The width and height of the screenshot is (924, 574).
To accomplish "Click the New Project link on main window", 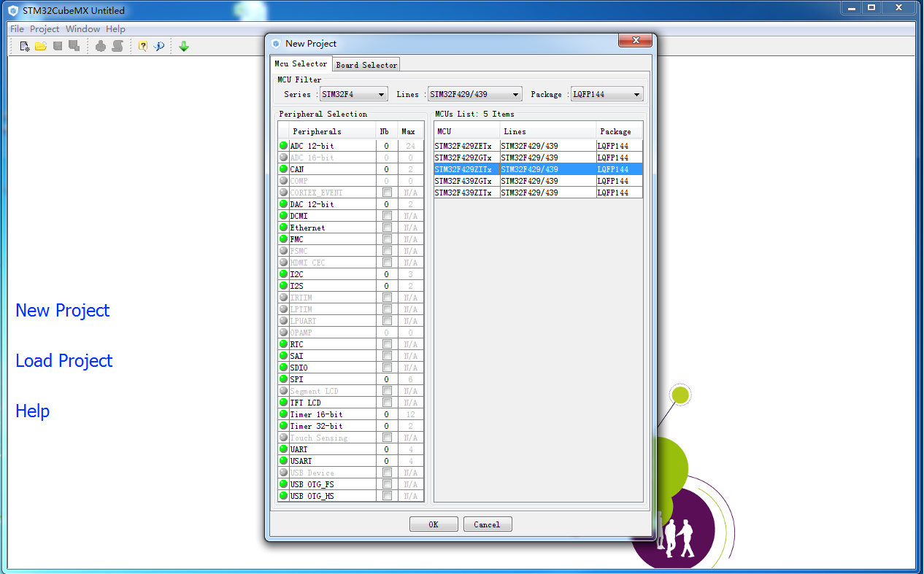I will [63, 310].
